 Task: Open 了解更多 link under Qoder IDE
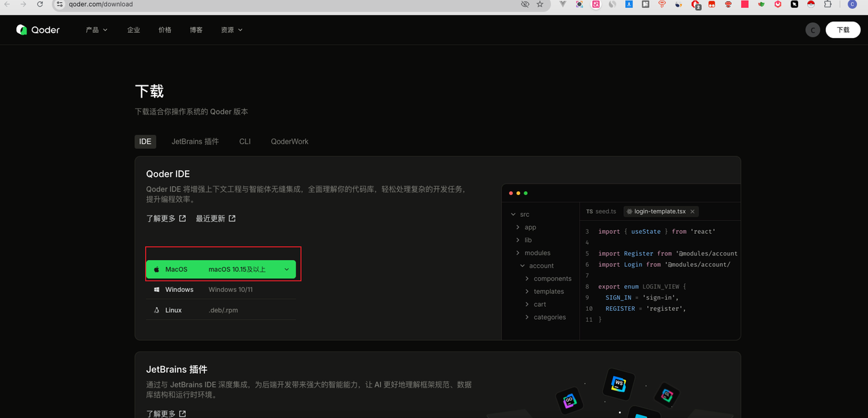(x=166, y=219)
